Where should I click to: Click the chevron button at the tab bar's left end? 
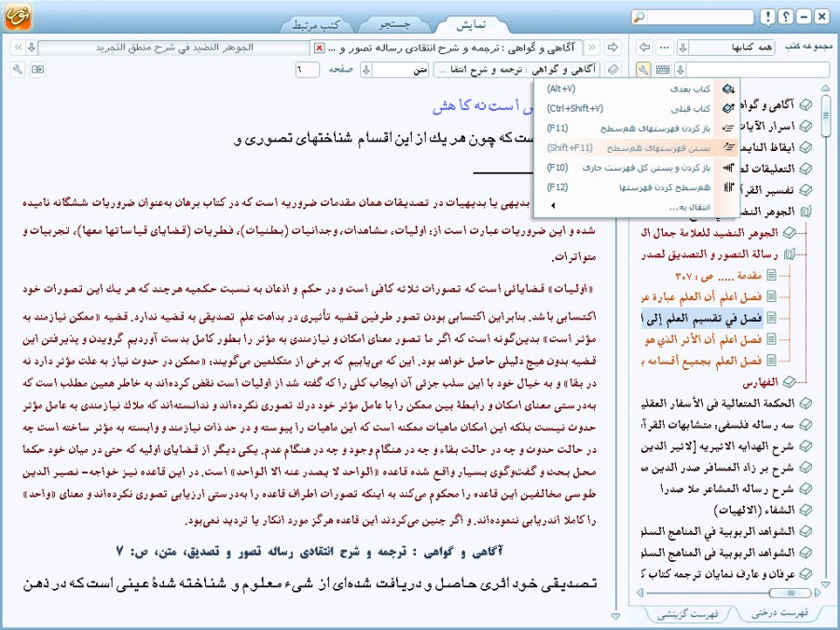click(18, 48)
